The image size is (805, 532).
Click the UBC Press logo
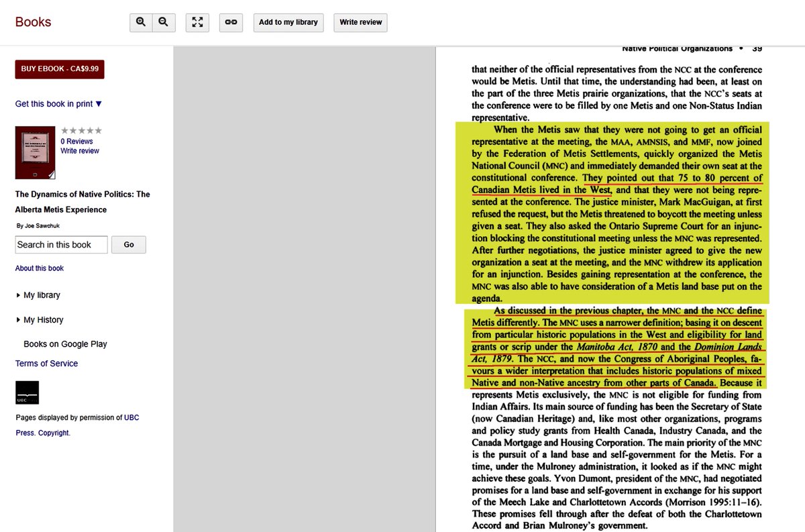pos(27,392)
